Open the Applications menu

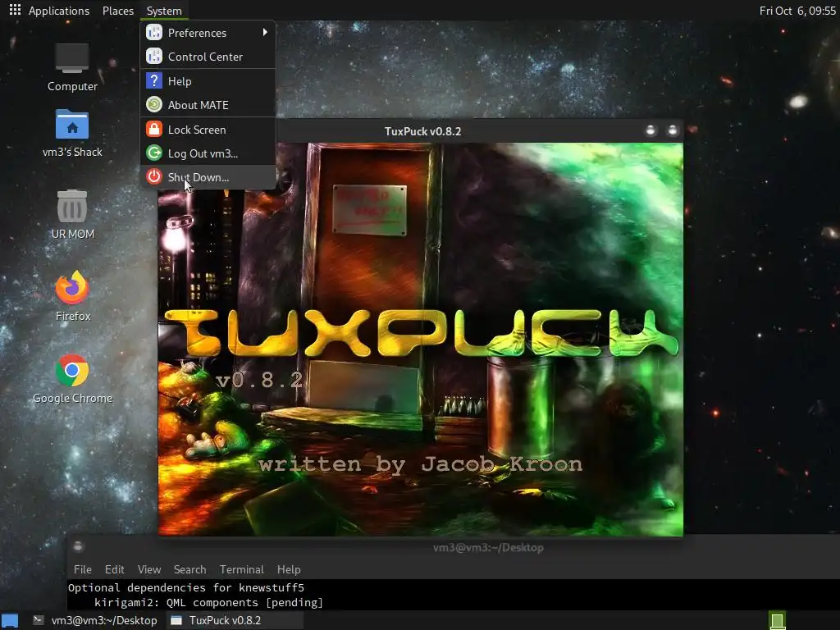click(59, 11)
